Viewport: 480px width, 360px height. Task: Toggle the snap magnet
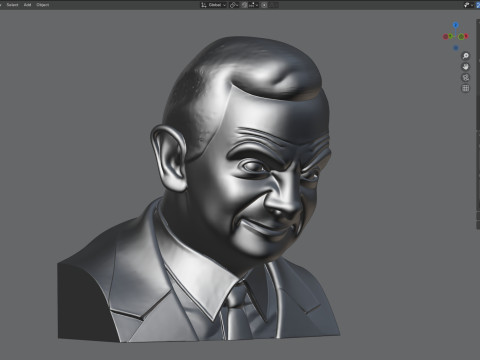tap(245, 5)
